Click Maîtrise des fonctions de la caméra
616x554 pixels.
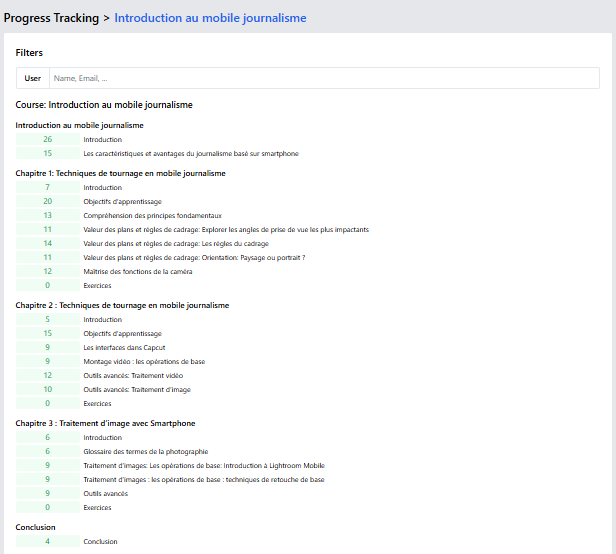point(137,271)
